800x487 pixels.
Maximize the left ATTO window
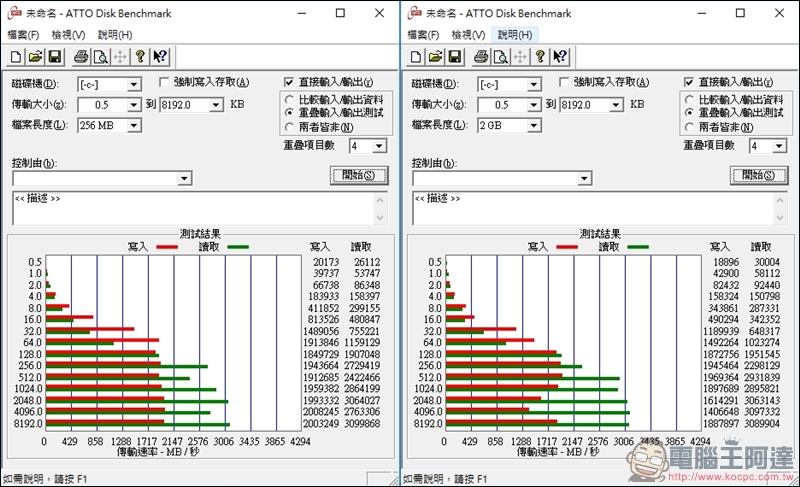[340, 13]
